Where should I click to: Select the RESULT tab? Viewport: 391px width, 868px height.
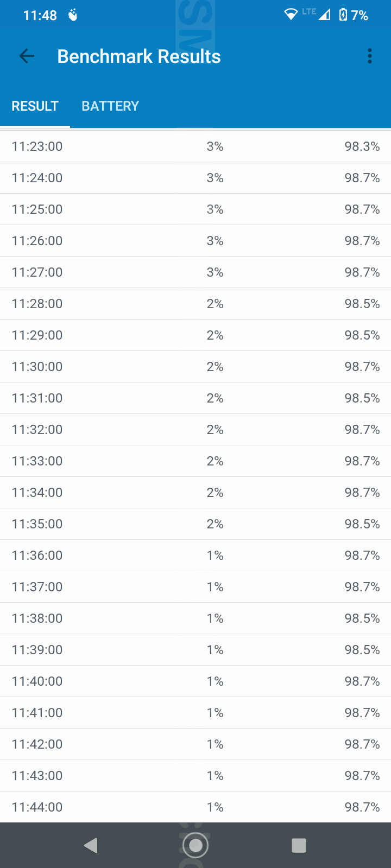35,106
